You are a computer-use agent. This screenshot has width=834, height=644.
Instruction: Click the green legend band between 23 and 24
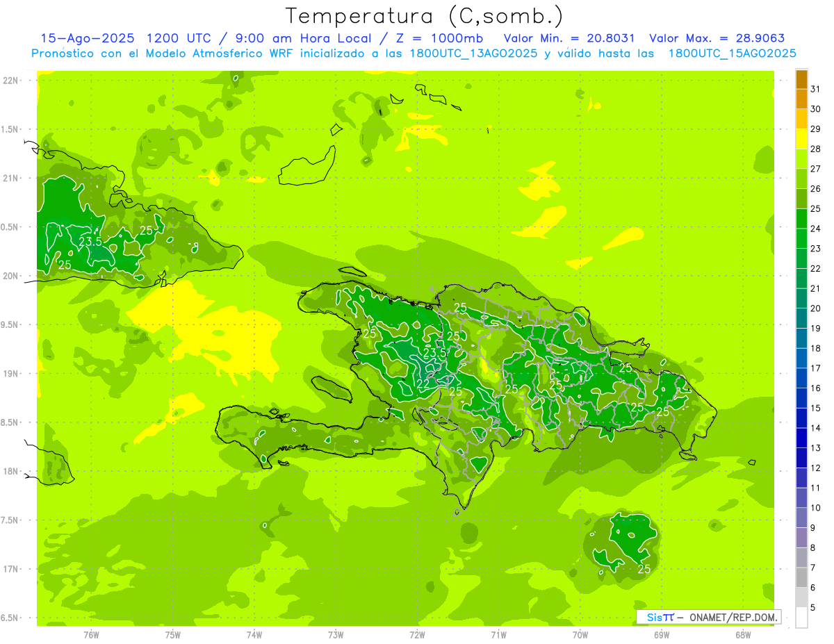point(801,239)
